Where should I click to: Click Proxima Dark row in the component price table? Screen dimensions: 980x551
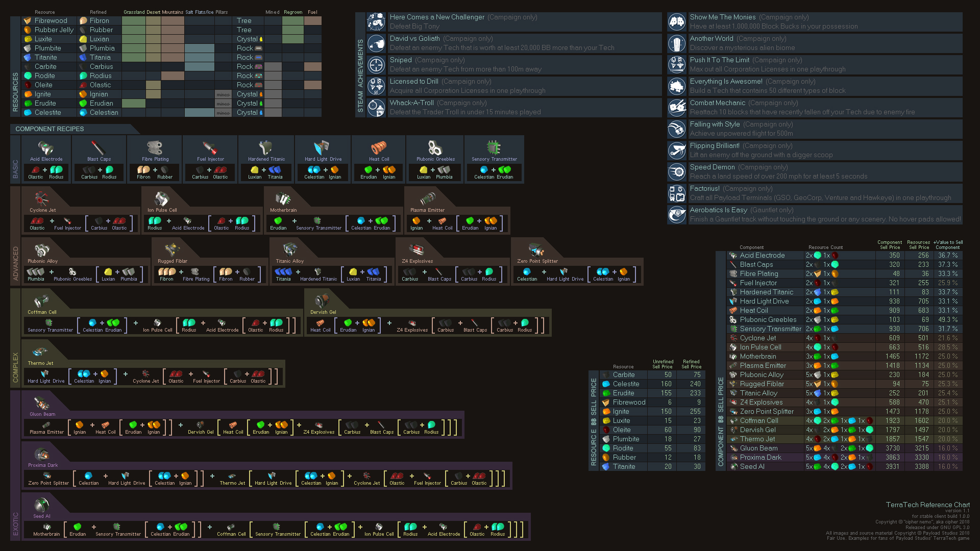(761, 458)
